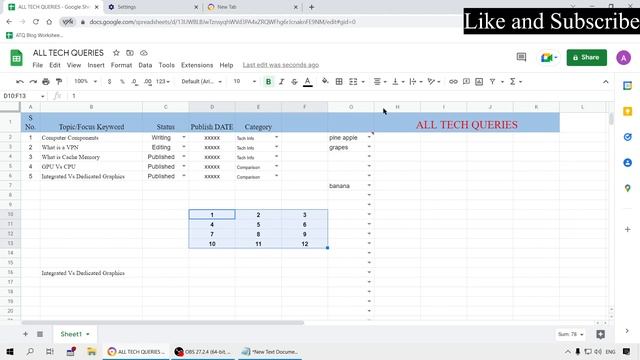The width and height of the screenshot is (640, 360).
Task: Open the 'Last edit was seconds ago' link
Action: [x=281, y=65]
